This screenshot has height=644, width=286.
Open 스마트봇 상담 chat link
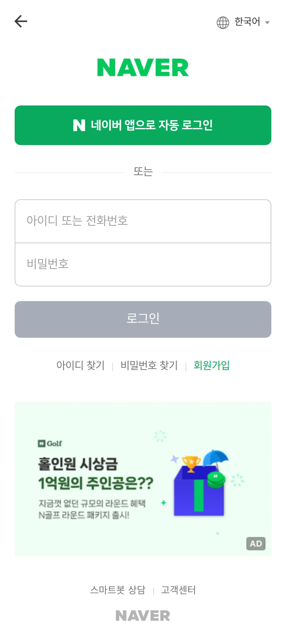point(118,590)
